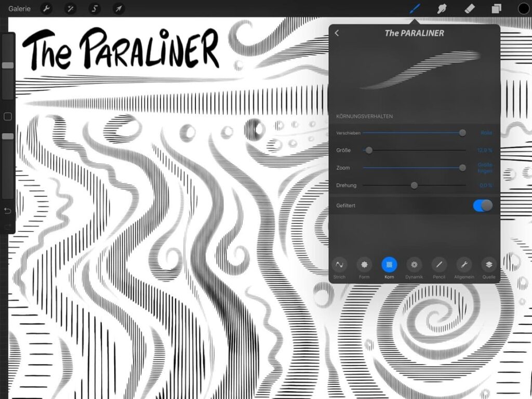This screenshot has width=532, height=399.
Task: Click the Größe percentage value
Action: [485, 150]
